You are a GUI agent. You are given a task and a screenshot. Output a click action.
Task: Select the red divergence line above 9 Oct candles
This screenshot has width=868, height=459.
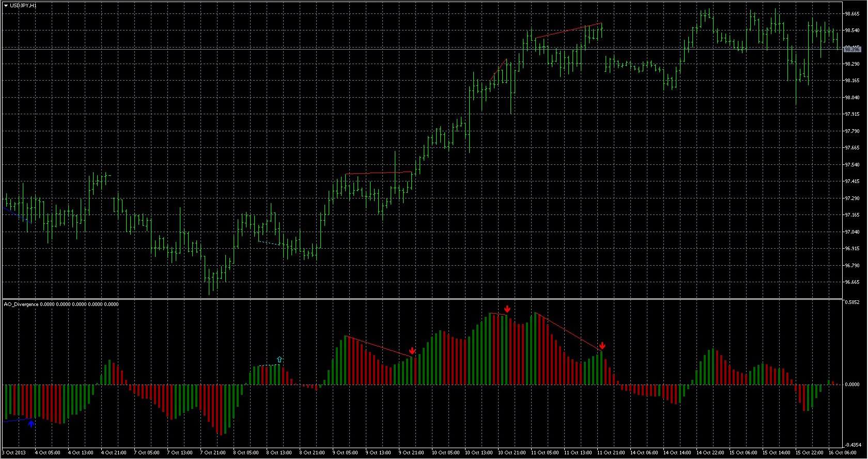(379, 173)
